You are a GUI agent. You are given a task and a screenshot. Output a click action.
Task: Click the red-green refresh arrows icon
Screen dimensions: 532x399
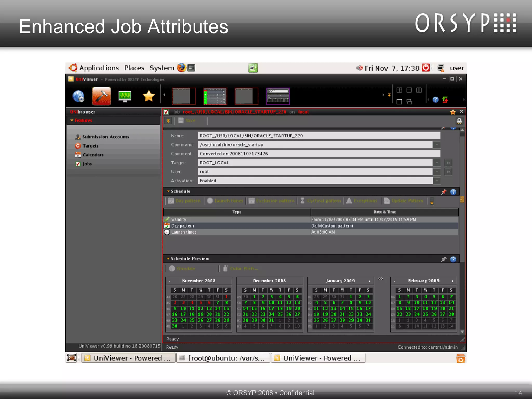[x=445, y=100]
